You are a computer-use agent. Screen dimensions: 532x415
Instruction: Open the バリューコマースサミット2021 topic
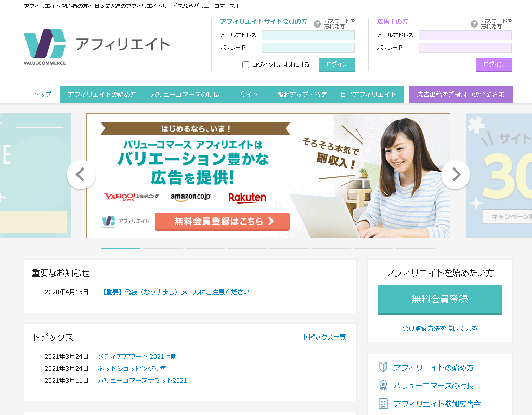[x=142, y=380]
